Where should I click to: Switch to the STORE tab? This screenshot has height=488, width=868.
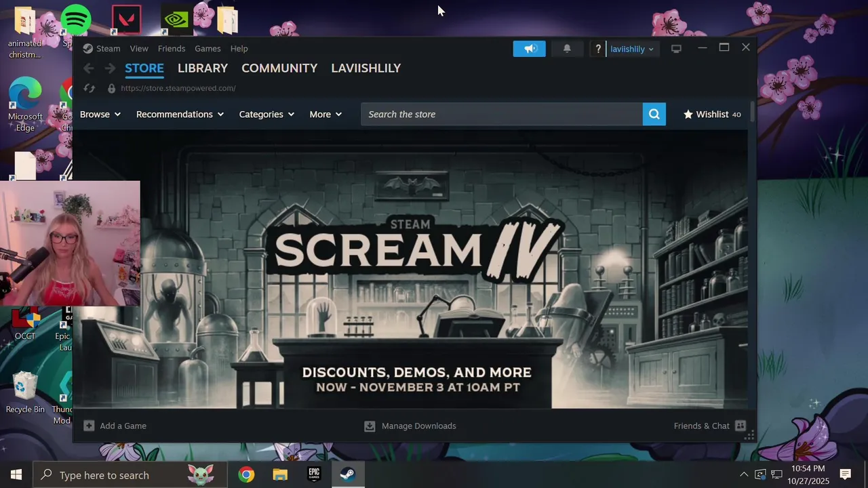click(144, 68)
